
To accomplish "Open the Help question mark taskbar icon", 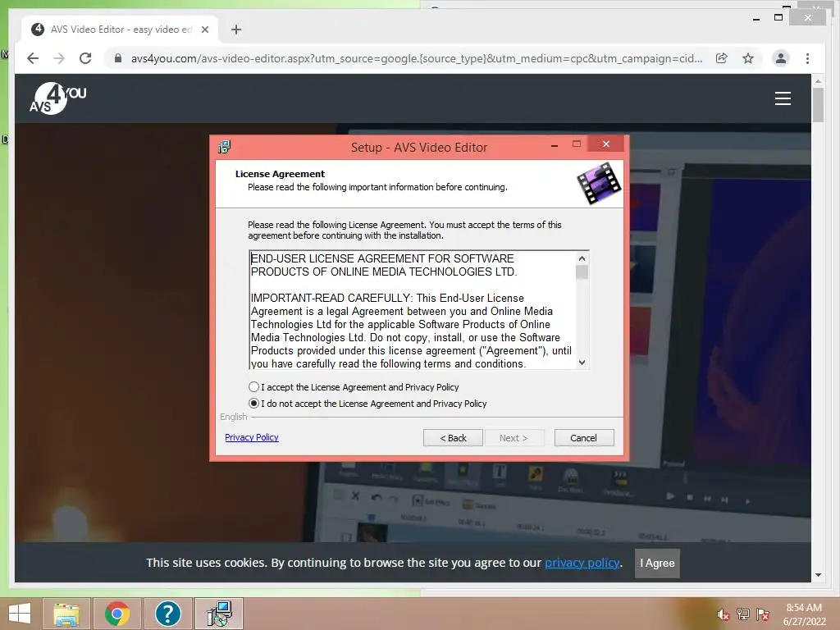I will [x=167, y=614].
